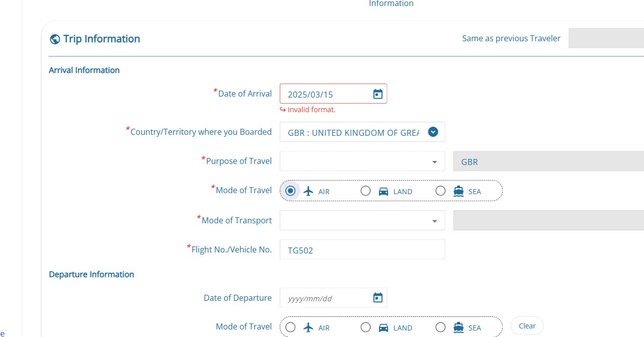The height and width of the screenshot is (337, 644).
Task: Select the AIR radio button under Arrival Information
Action: [290, 191]
